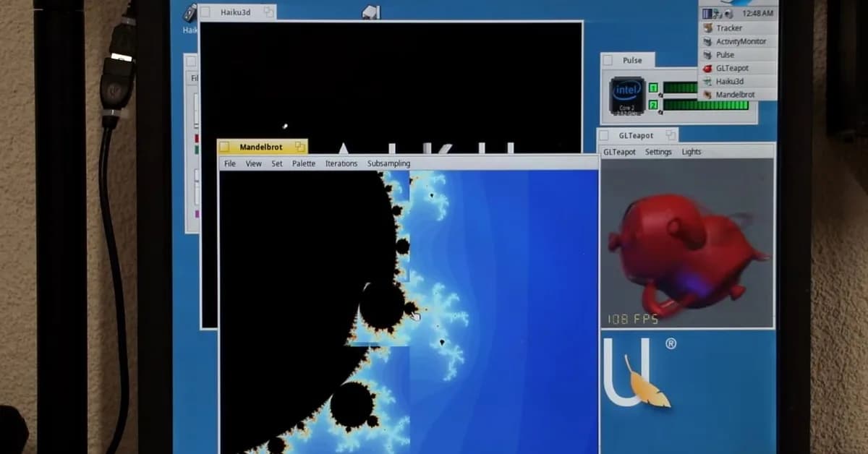Activate Mandelbrot from the Deskbar list
Viewport: 868px width, 454px height.
pyautogui.click(x=735, y=95)
